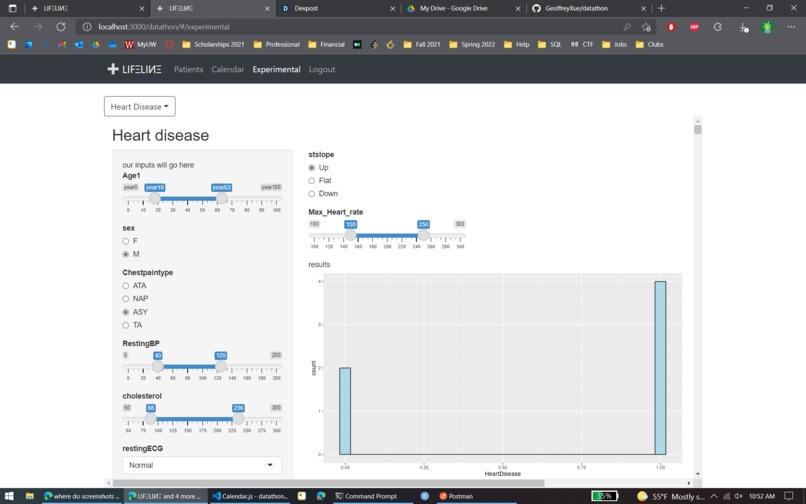Click the cholesterol slider upper handle at 236
Viewport: 806px width, 504px height.
pos(238,419)
